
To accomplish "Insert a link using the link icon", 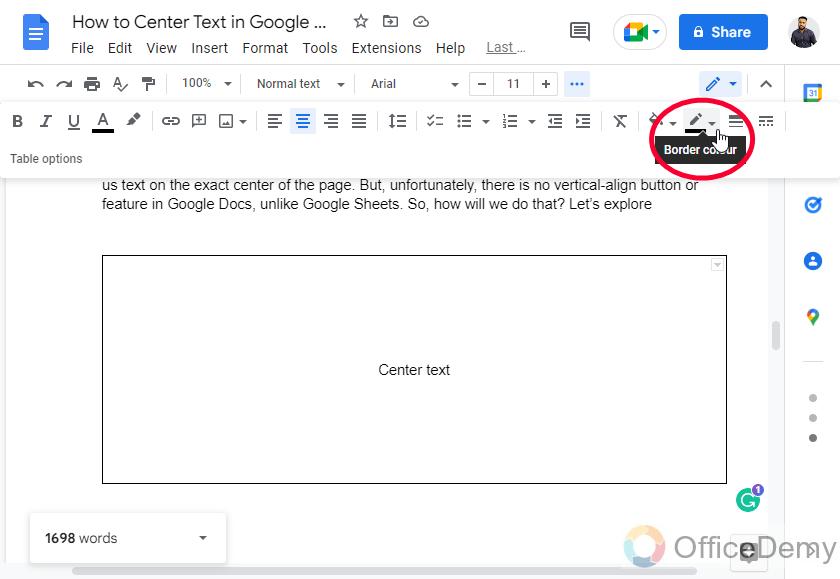I will (170, 121).
